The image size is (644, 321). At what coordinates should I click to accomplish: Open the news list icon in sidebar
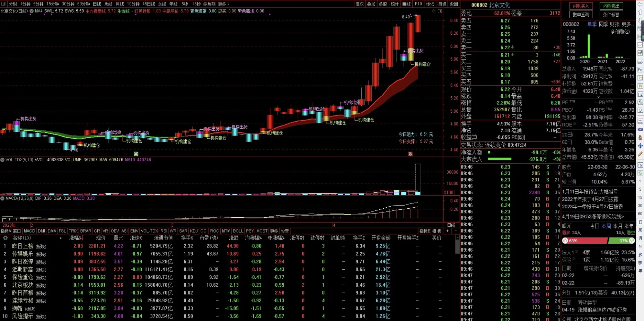tap(640, 61)
